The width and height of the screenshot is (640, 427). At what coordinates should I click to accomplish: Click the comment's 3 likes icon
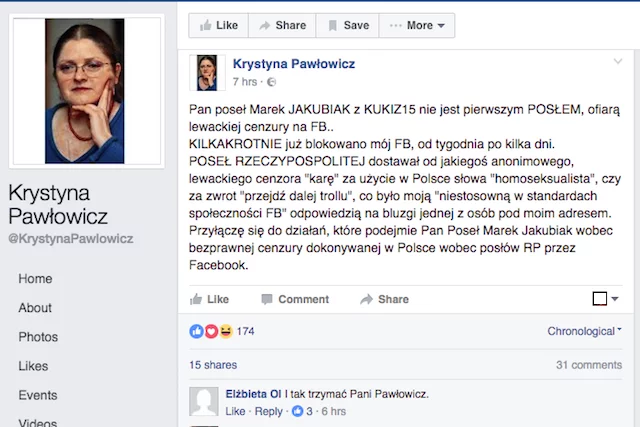click(x=298, y=411)
